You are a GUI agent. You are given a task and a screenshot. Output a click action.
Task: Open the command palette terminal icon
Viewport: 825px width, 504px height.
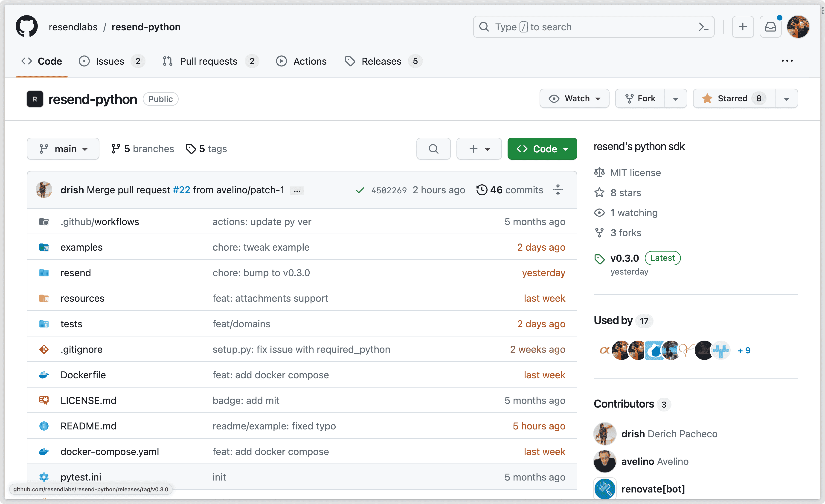point(703,27)
